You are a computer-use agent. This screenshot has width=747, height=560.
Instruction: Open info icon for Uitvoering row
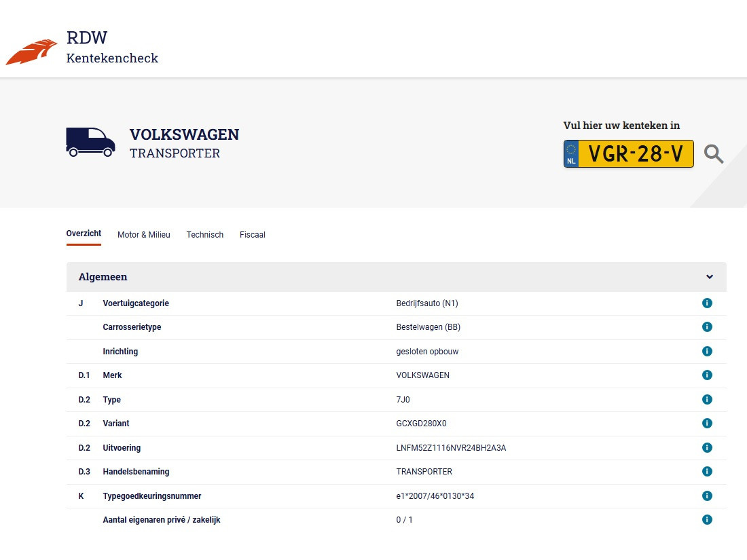[707, 447]
